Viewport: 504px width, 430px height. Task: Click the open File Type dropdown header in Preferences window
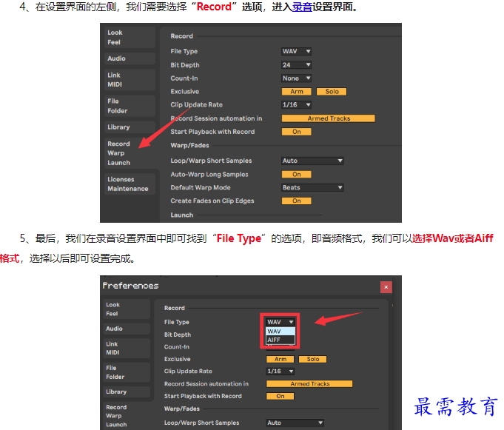tap(280, 322)
